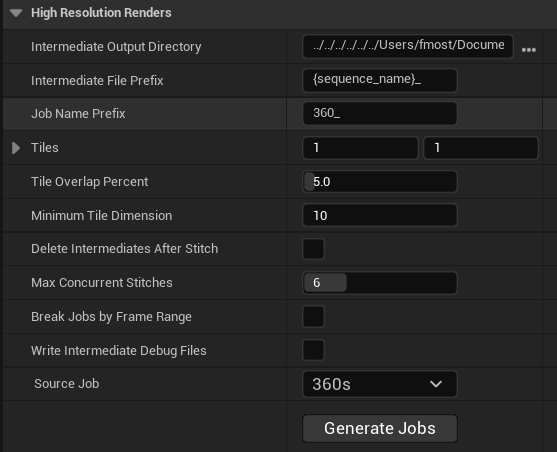Toggle Break Jobs by Frame Range checkbox
Image resolution: width=557 pixels, height=452 pixels.
[313, 317]
